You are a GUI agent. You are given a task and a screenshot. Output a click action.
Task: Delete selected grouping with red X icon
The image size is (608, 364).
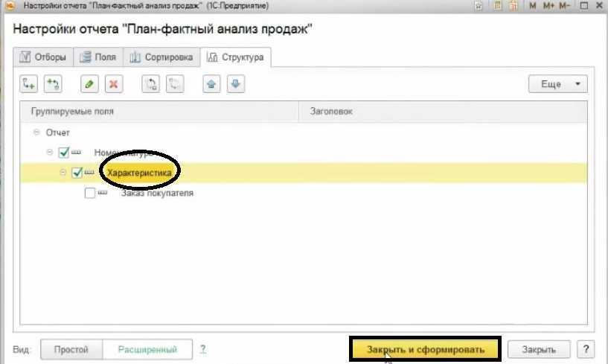[113, 84]
